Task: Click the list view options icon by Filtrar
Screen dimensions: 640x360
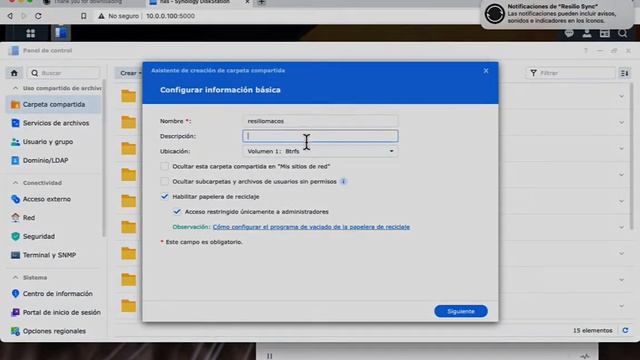Action: click(624, 73)
